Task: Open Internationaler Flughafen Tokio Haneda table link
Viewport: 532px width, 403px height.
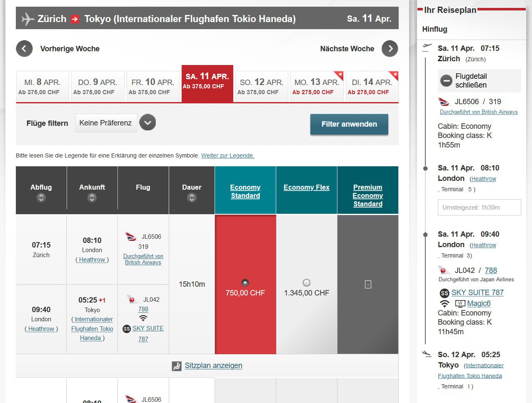Action: (x=92, y=329)
